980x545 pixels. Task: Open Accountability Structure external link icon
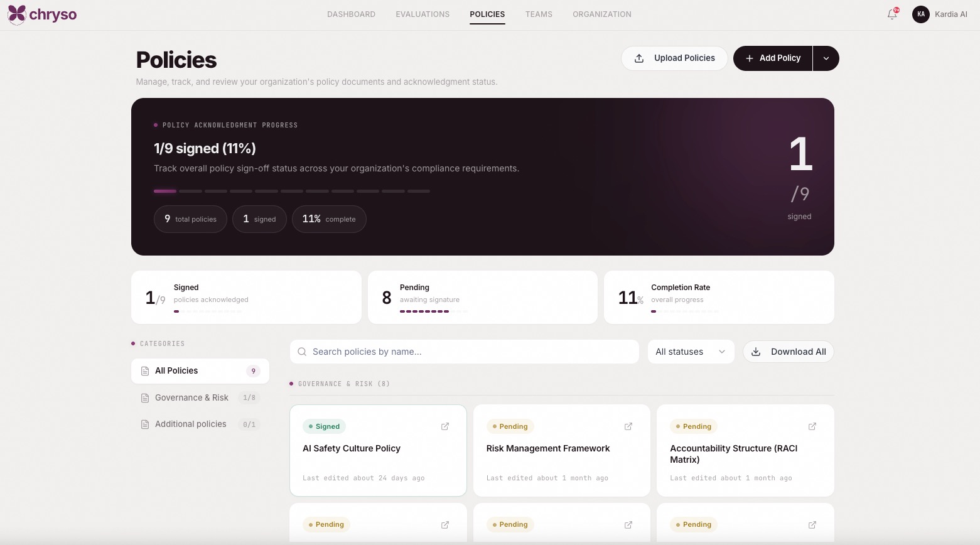(x=812, y=426)
